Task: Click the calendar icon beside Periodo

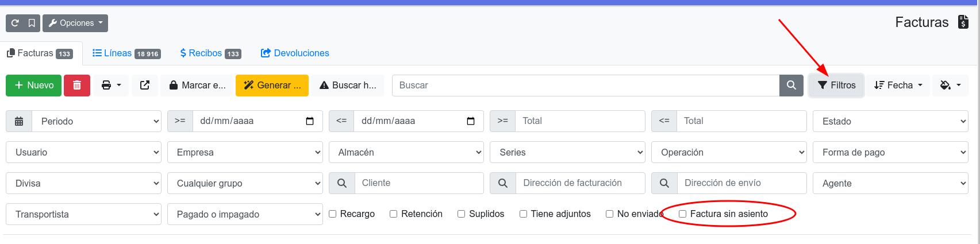Action: click(x=19, y=121)
